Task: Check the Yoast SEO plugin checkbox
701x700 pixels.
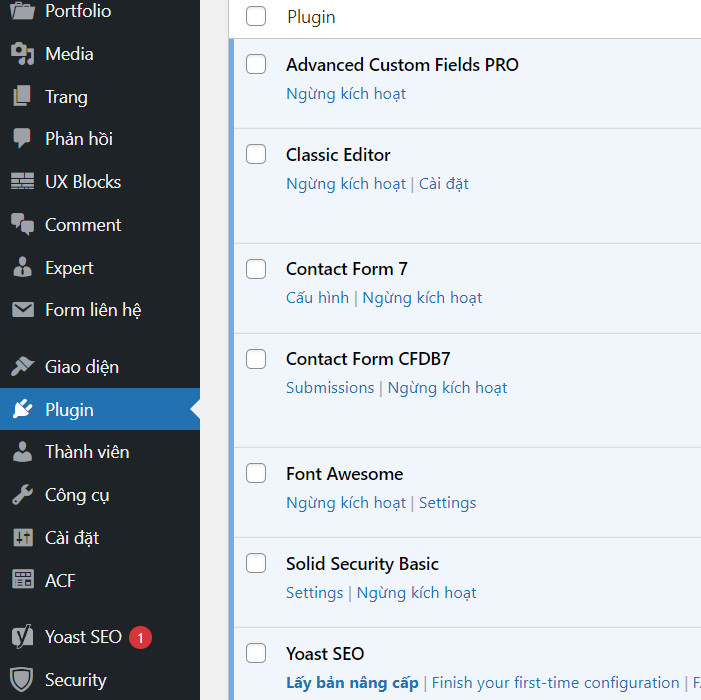Action: click(256, 653)
